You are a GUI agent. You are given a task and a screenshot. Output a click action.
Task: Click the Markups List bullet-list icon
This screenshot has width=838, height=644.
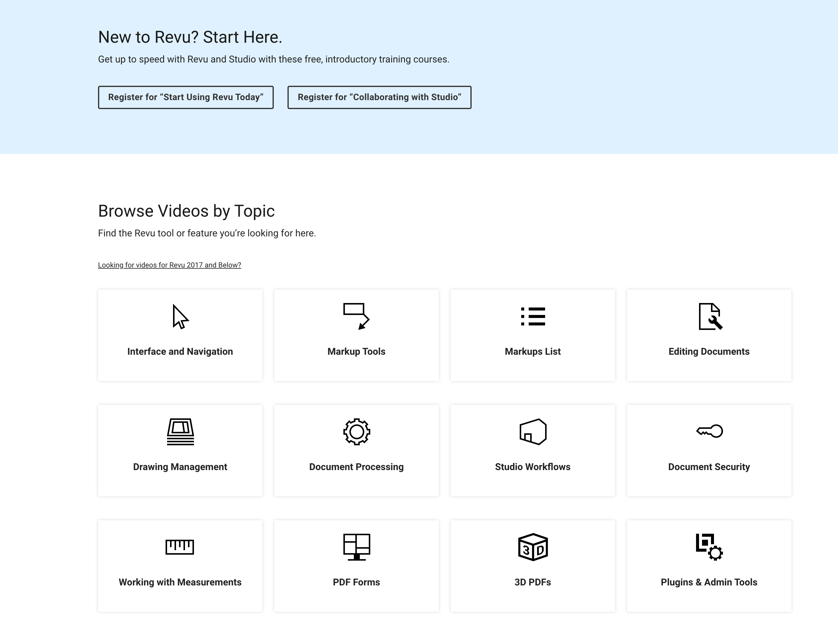point(533,317)
